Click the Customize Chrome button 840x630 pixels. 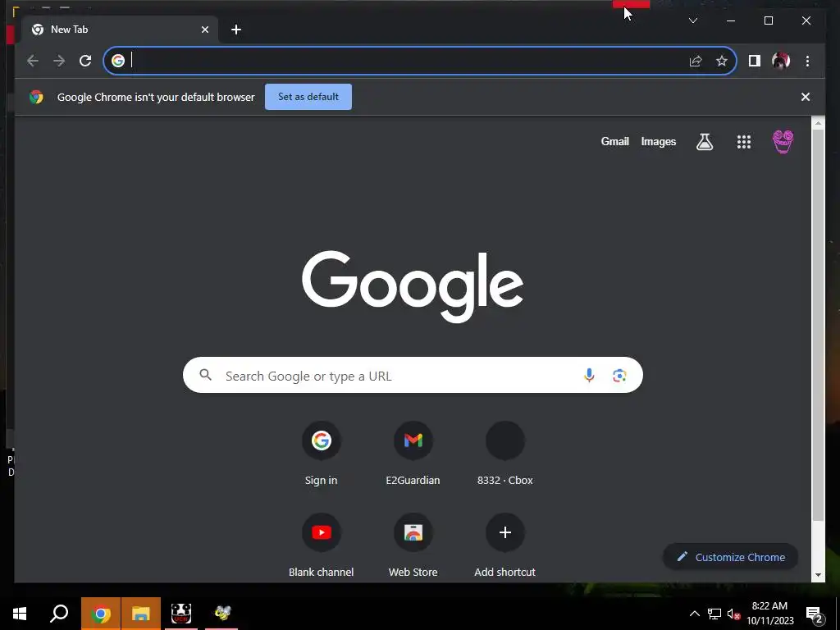[x=731, y=557]
